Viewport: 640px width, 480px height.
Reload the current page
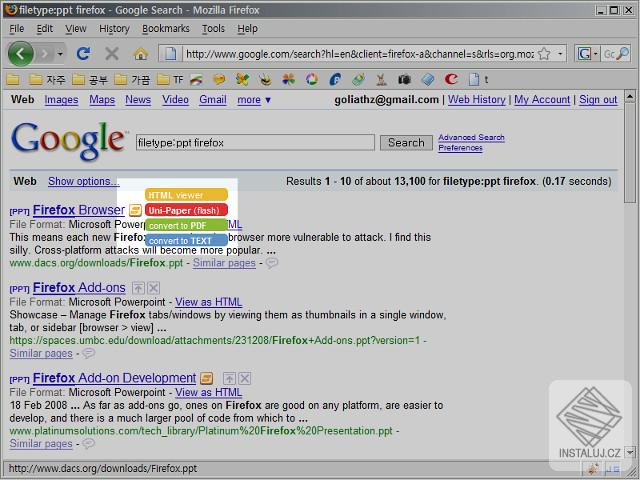(83, 53)
